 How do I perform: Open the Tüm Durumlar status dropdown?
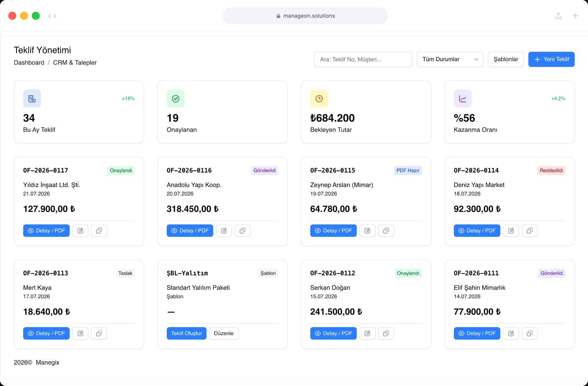click(450, 59)
